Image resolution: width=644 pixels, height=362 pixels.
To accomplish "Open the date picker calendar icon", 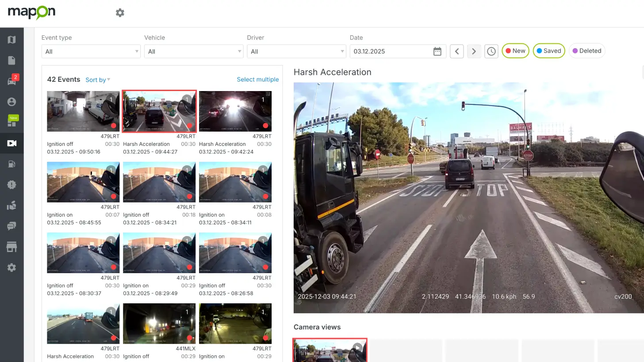I will tap(437, 51).
